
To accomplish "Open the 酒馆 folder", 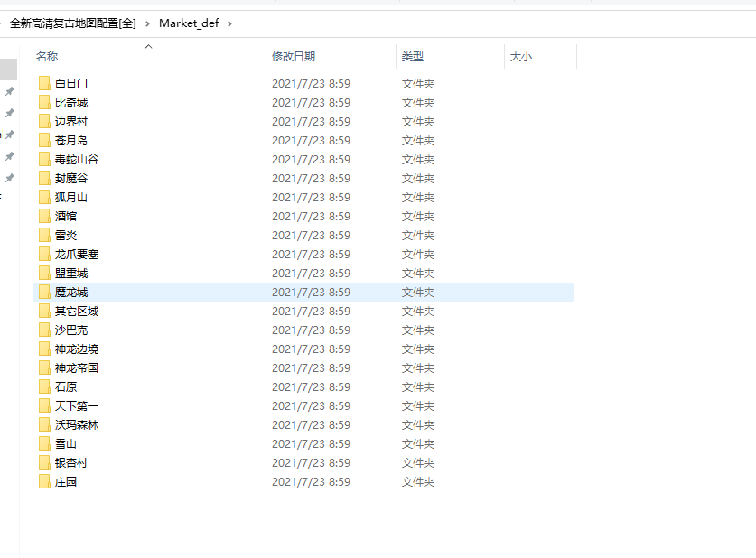I will tap(62, 216).
